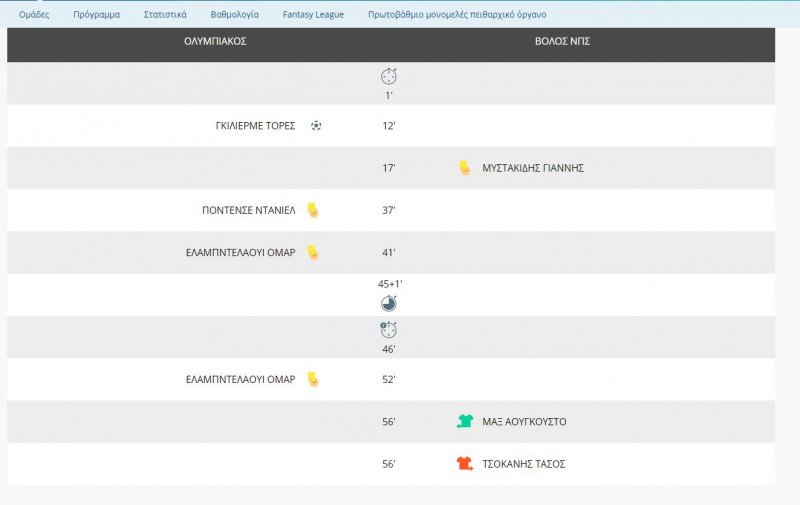Screen dimensions: 800x505
Task: Click the 56' minute next to ΜΑΞ ΑΟΥΓΚΟΥΣΤΟ
Action: pos(389,422)
